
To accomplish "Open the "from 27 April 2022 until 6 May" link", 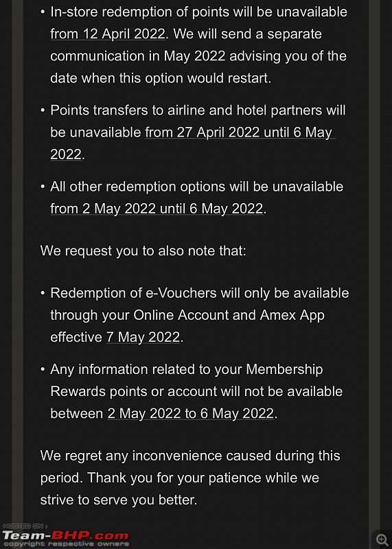I will tap(238, 132).
